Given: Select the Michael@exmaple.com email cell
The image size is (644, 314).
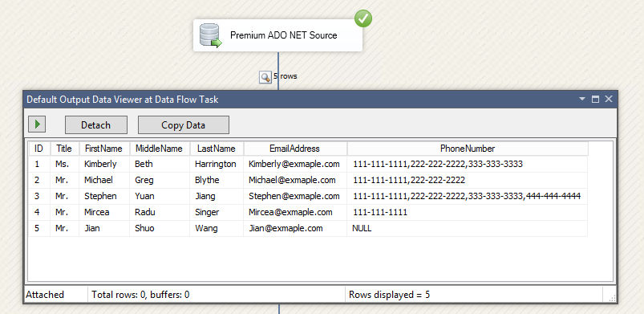Looking at the screenshot, I should pos(295,180).
